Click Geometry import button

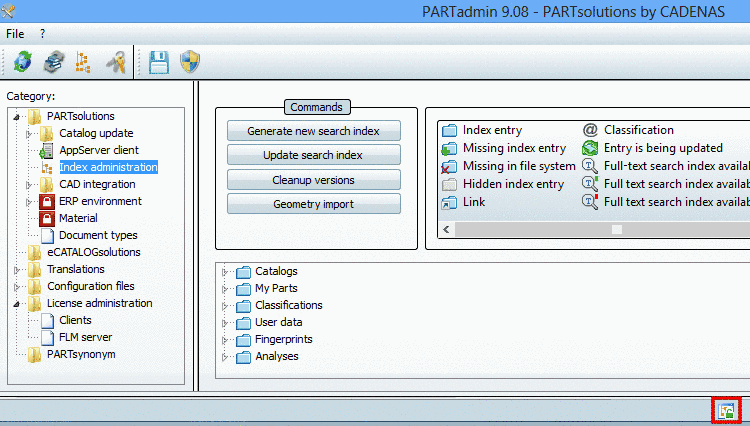[x=314, y=204]
